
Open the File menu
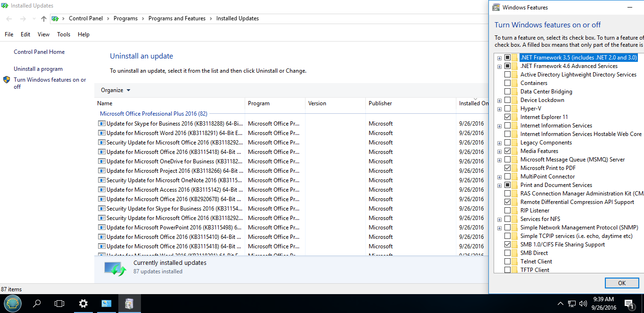pyautogui.click(x=9, y=34)
